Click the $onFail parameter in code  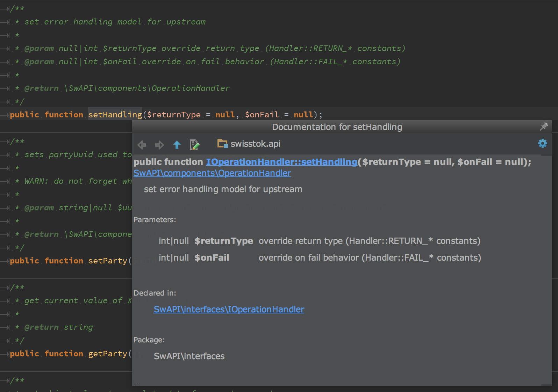262,115
